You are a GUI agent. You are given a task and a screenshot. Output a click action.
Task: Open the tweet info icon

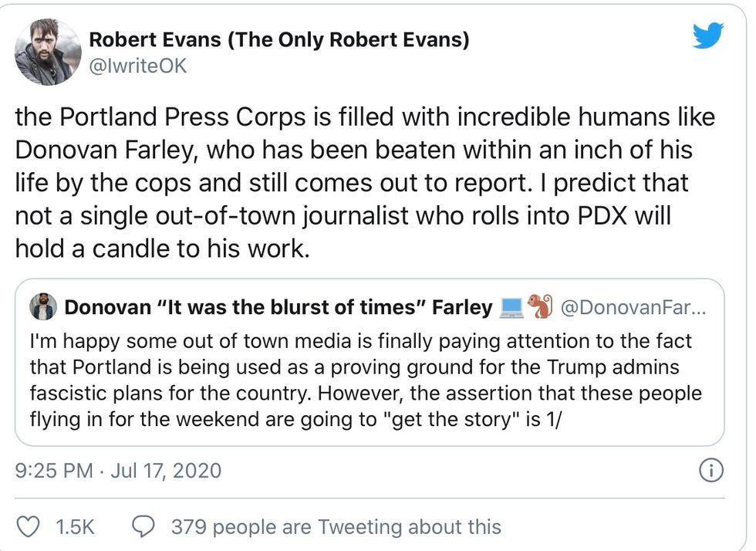pyautogui.click(x=709, y=470)
